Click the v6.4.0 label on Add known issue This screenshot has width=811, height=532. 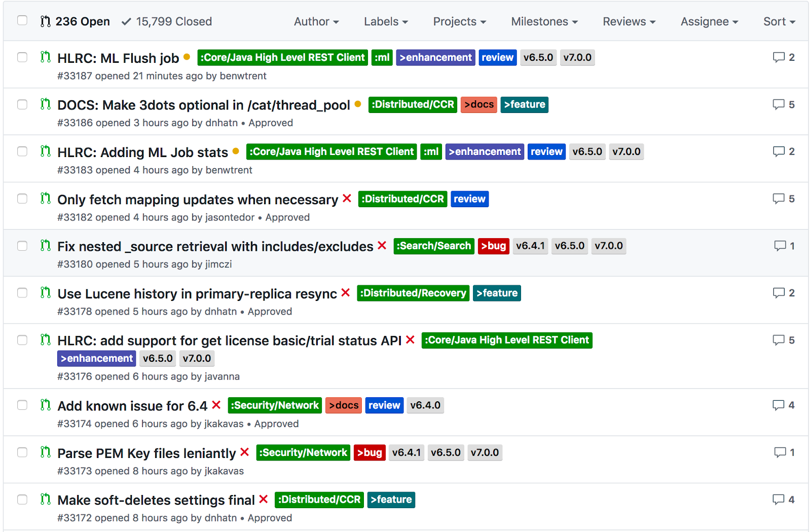[x=425, y=405]
